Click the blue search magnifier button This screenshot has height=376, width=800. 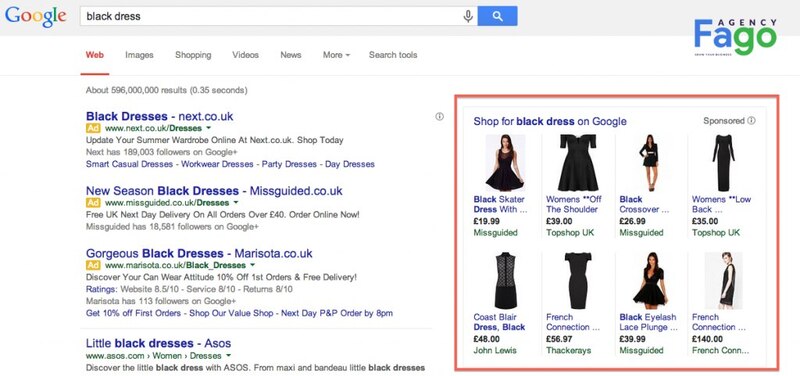pyautogui.click(x=497, y=16)
